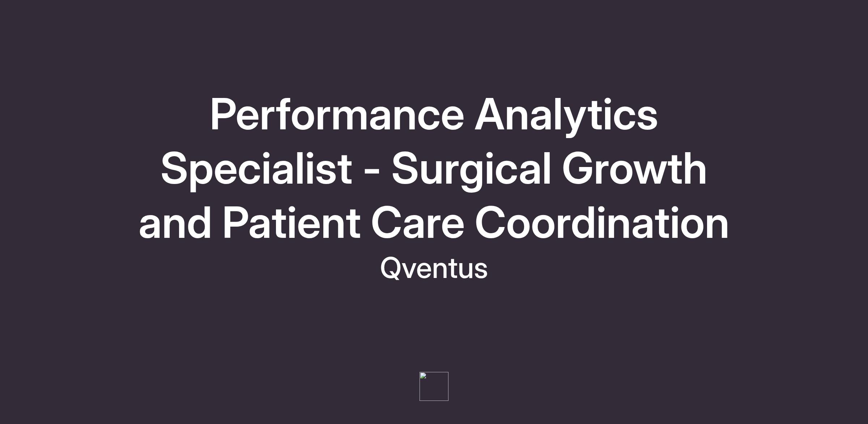This screenshot has height=424, width=868.
Task: Select the word Surgical in the heading
Action: point(471,169)
